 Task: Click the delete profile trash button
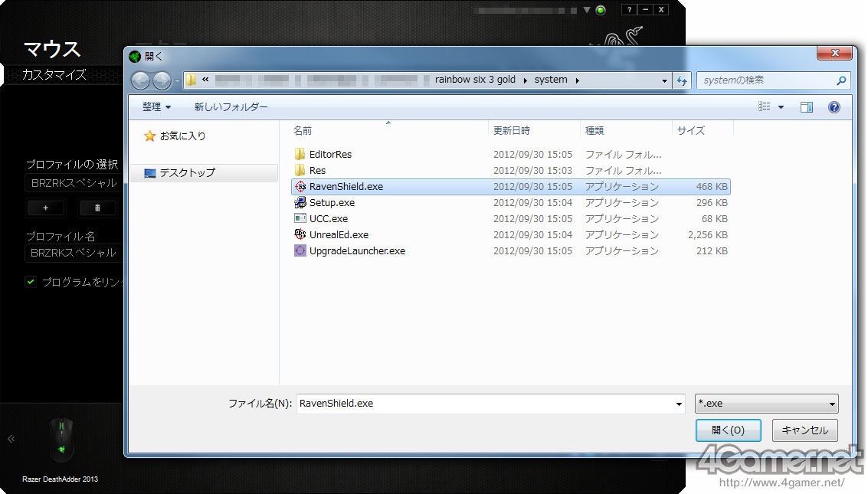(x=97, y=208)
